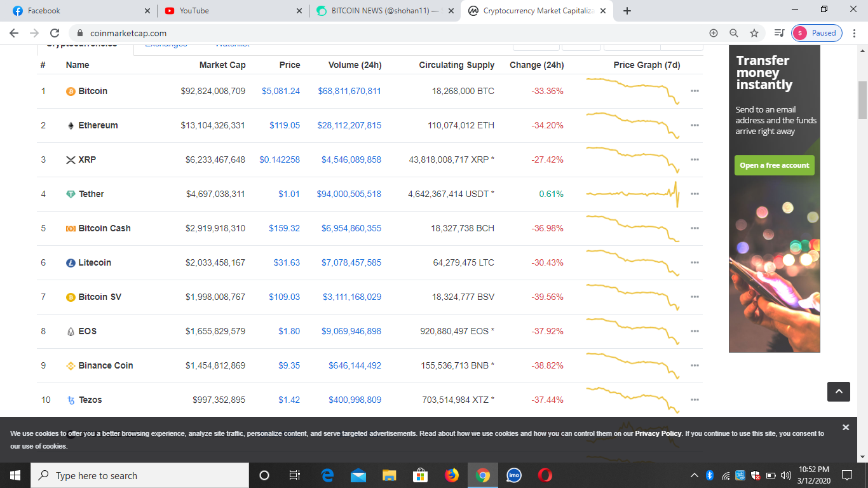Click Tether's price $1.01
The height and width of the screenshot is (488, 868).
coord(289,194)
